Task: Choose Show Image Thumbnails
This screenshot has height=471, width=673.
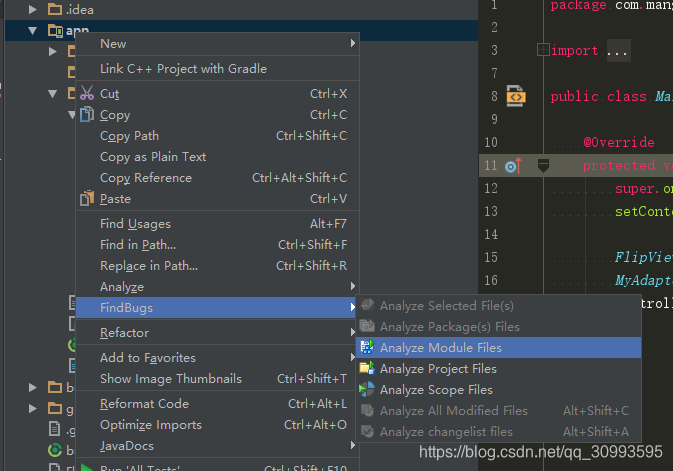Action: tap(217, 379)
